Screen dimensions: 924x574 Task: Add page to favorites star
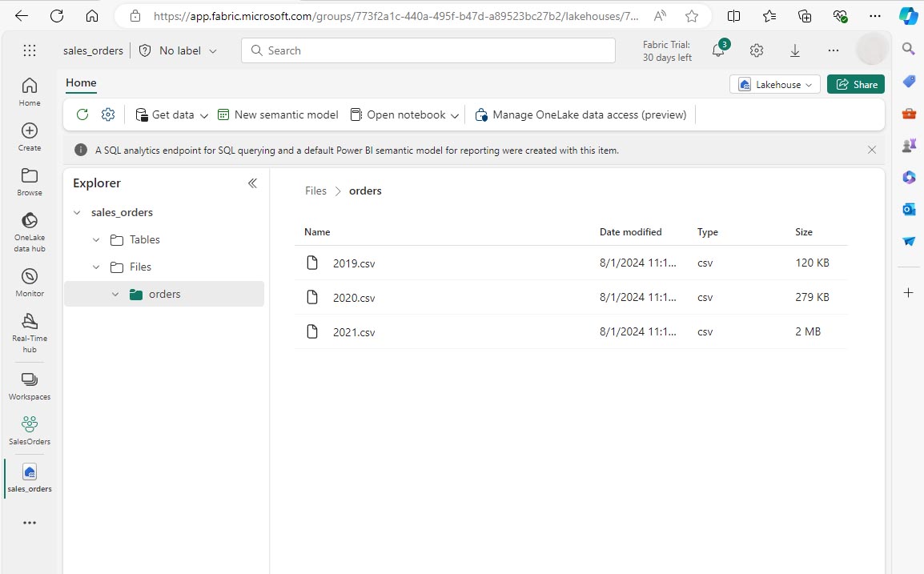coord(692,16)
